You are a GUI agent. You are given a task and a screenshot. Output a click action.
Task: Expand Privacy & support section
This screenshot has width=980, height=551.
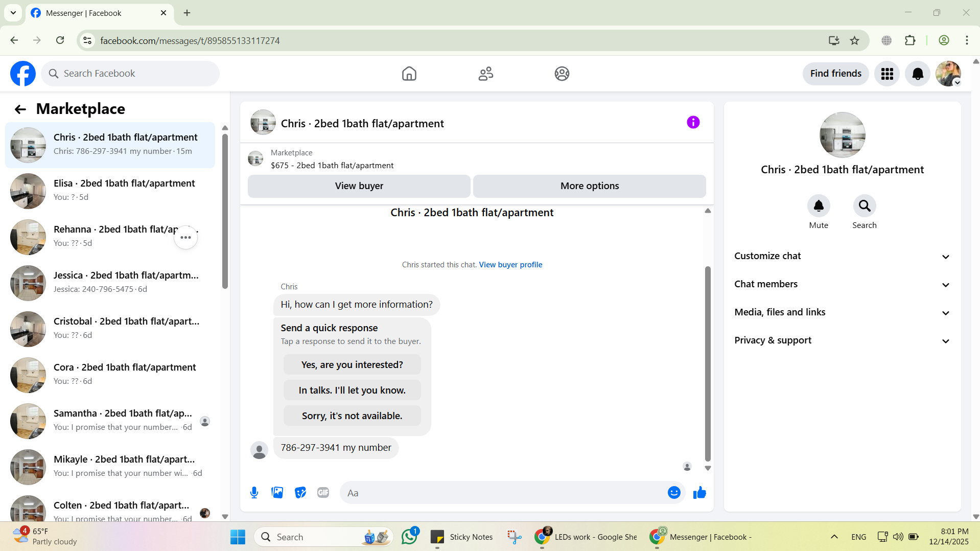point(842,340)
